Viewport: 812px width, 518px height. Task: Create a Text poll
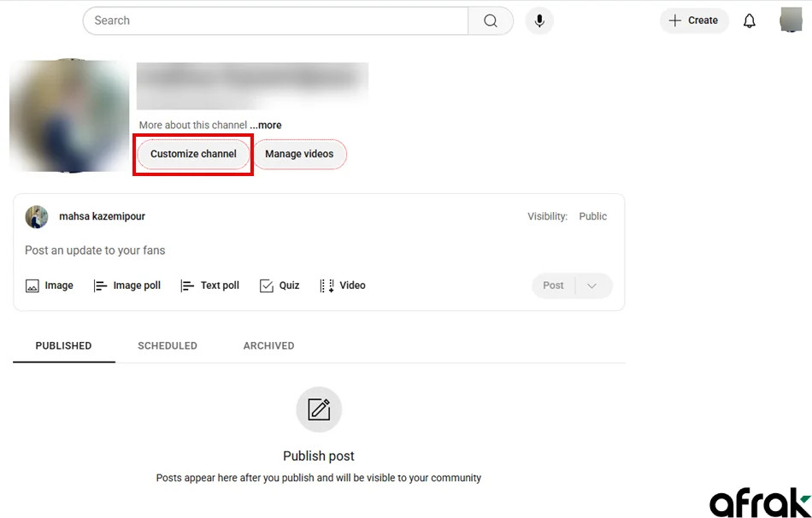tap(210, 285)
